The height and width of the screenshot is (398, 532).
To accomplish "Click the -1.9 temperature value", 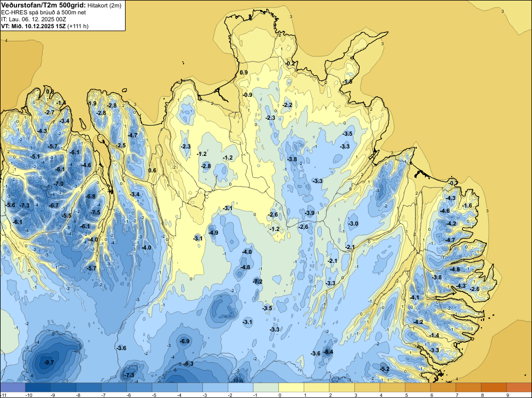I will (92, 103).
